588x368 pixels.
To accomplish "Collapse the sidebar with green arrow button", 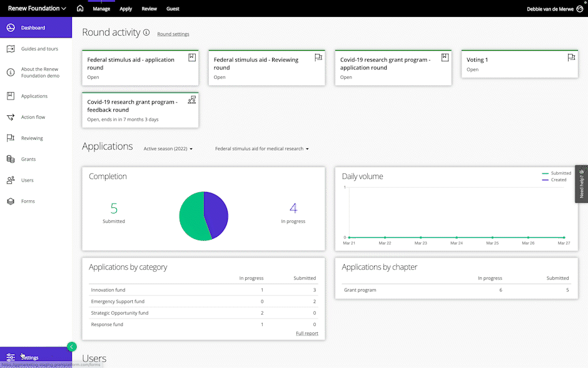I will (x=72, y=346).
